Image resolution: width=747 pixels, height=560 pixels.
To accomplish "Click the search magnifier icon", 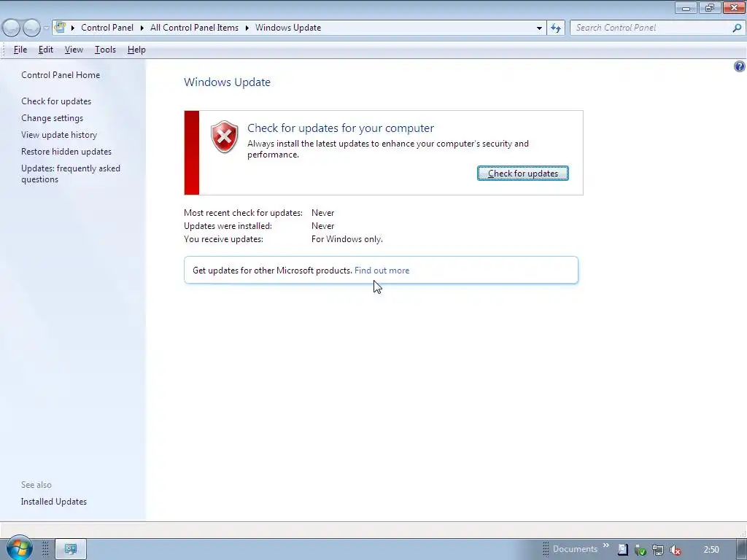I will coord(737,28).
